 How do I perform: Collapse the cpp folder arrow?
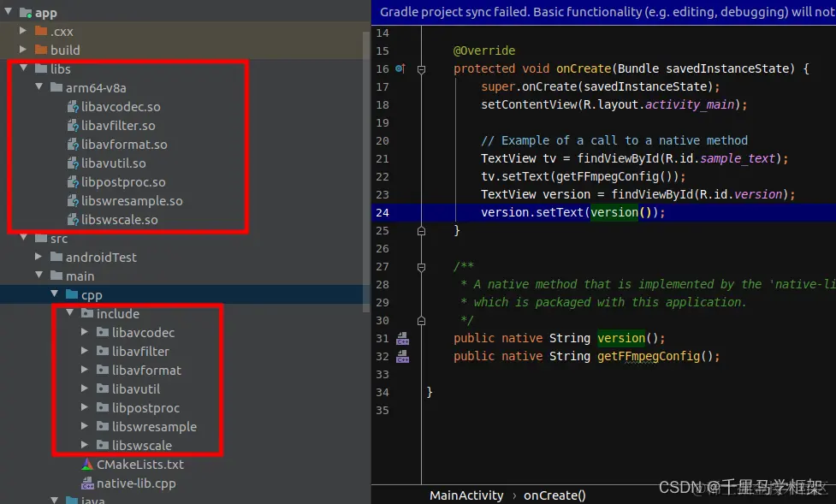tap(55, 294)
